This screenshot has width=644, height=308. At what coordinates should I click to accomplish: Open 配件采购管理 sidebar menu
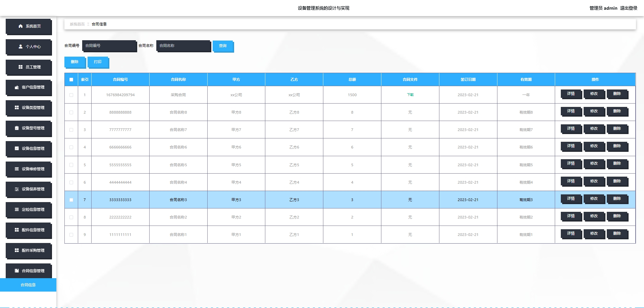(x=29, y=251)
